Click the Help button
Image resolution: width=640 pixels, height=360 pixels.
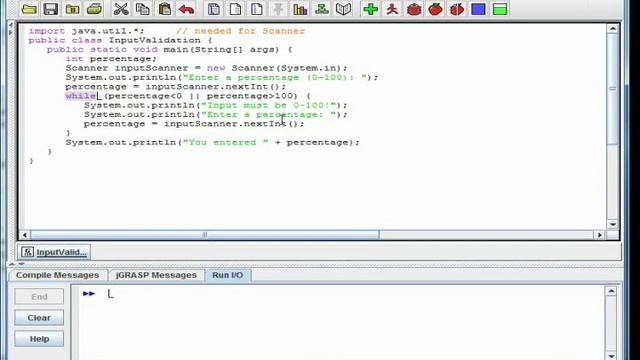click(x=39, y=339)
